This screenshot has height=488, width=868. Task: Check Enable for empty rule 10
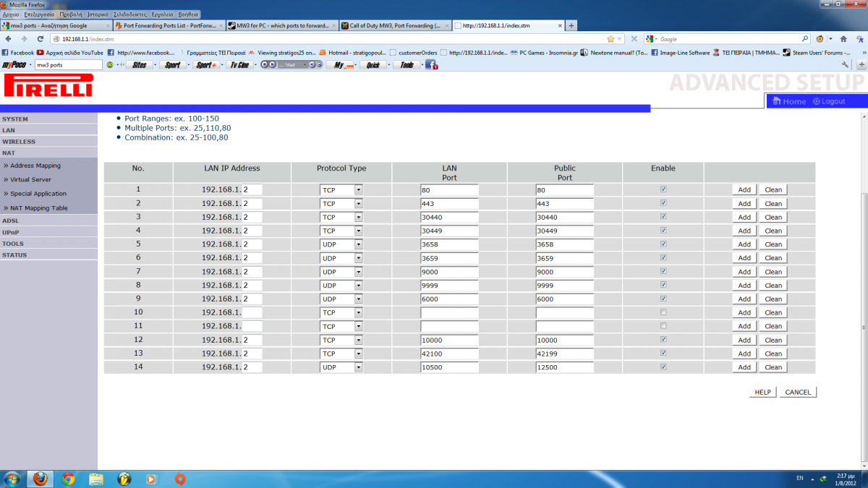click(663, 312)
